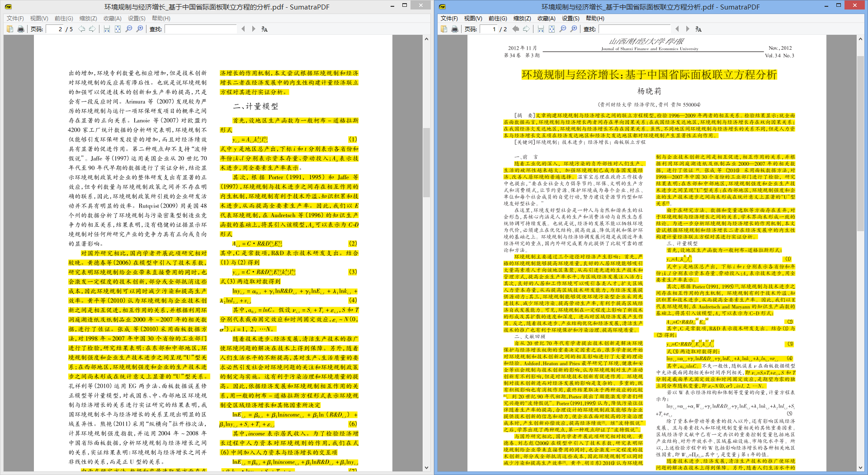Screen dimensions: 868x475
Task: Click the Print icon in right window toolbar
Action: pos(455,29)
